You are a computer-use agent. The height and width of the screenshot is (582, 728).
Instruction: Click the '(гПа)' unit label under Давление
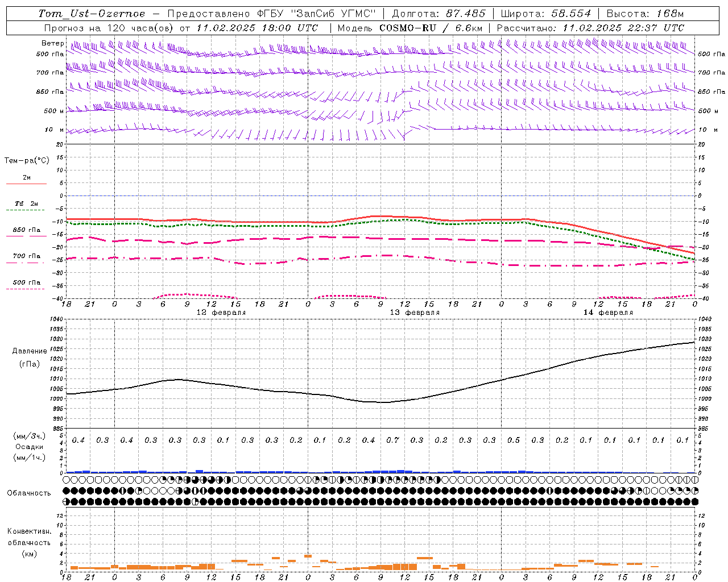[30, 364]
